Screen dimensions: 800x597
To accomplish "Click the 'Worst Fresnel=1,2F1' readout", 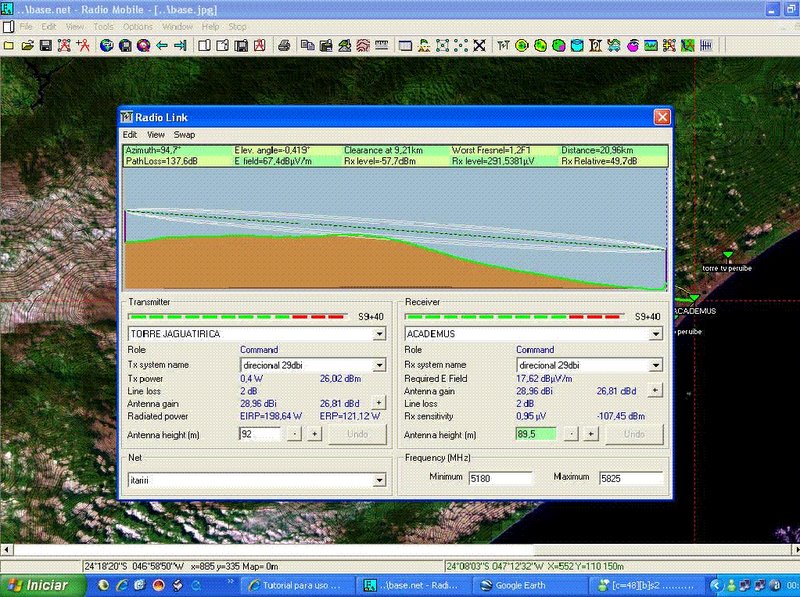I will tap(491, 150).
